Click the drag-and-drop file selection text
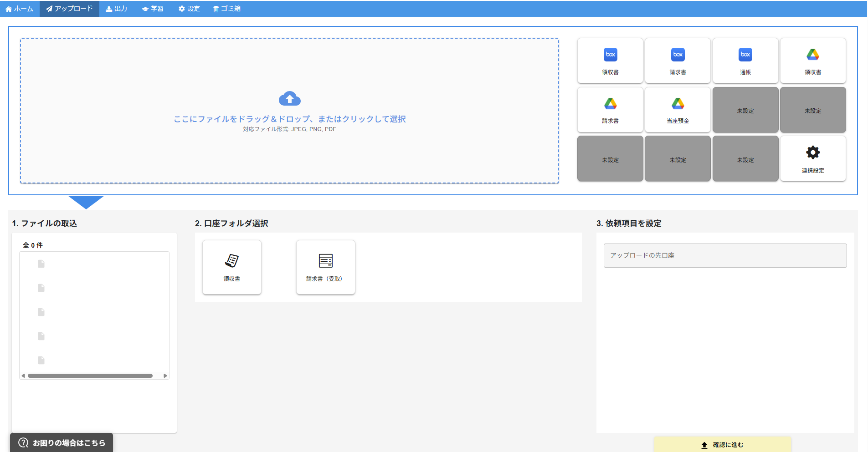Viewport: 868px width, 452px height. tap(290, 119)
